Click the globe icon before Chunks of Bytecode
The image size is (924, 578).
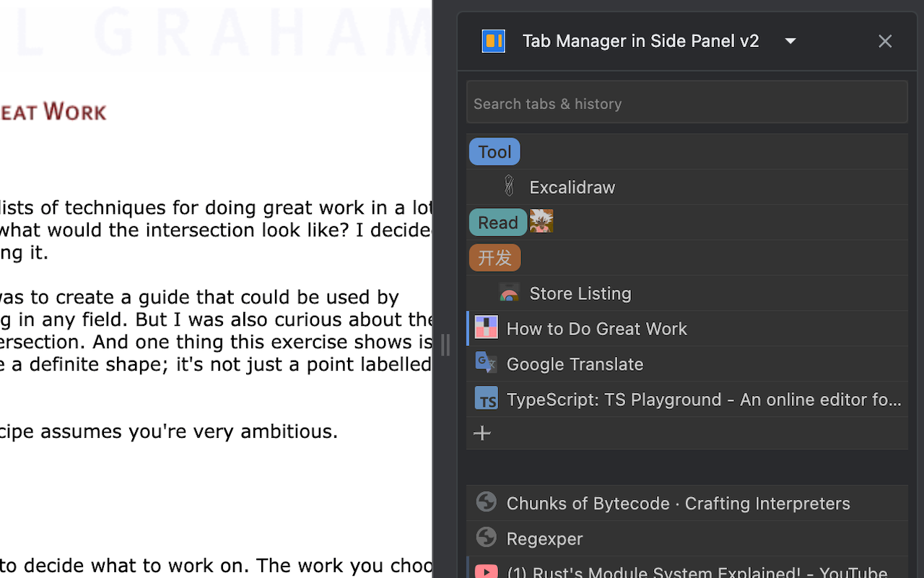486,501
